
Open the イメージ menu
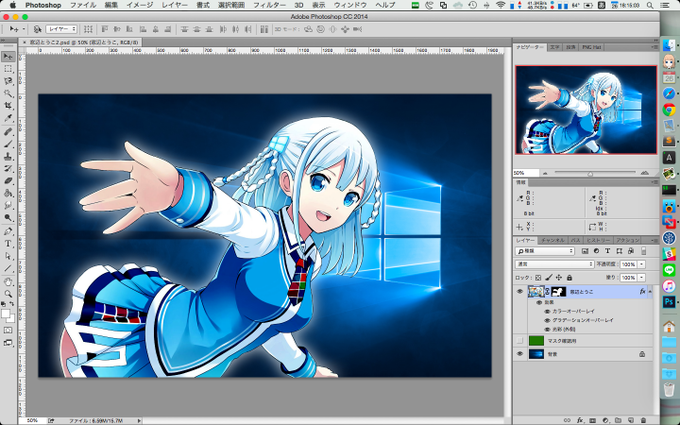[x=140, y=5]
